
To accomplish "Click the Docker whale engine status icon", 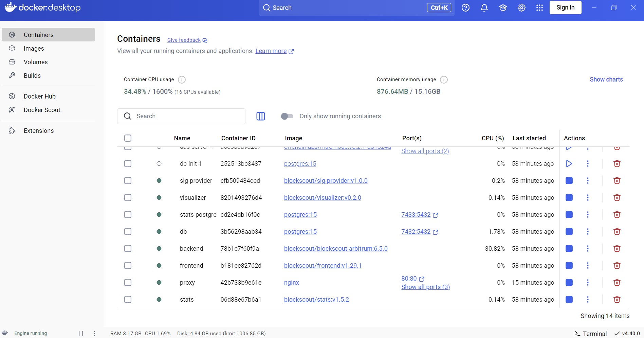I will click(5, 333).
